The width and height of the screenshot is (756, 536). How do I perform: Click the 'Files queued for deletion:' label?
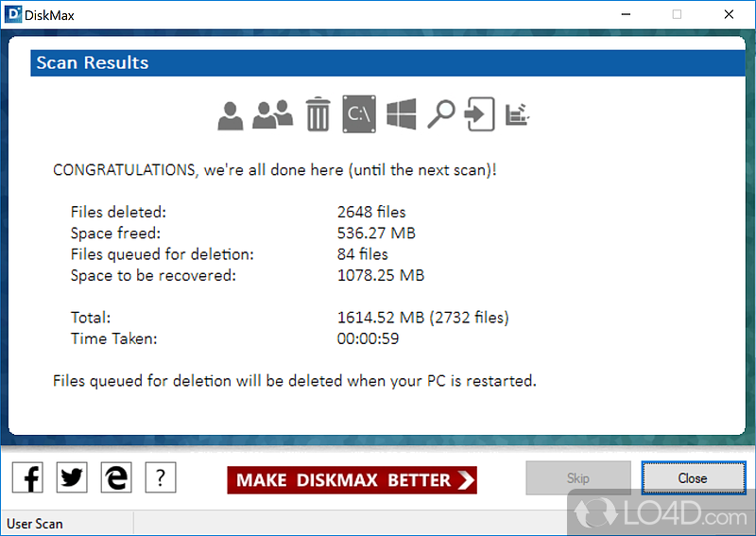click(x=162, y=254)
